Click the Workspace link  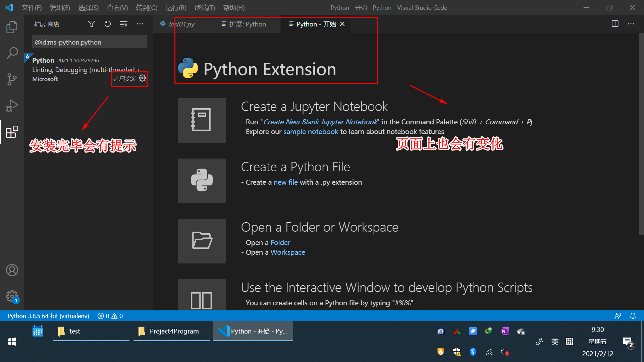287,252
